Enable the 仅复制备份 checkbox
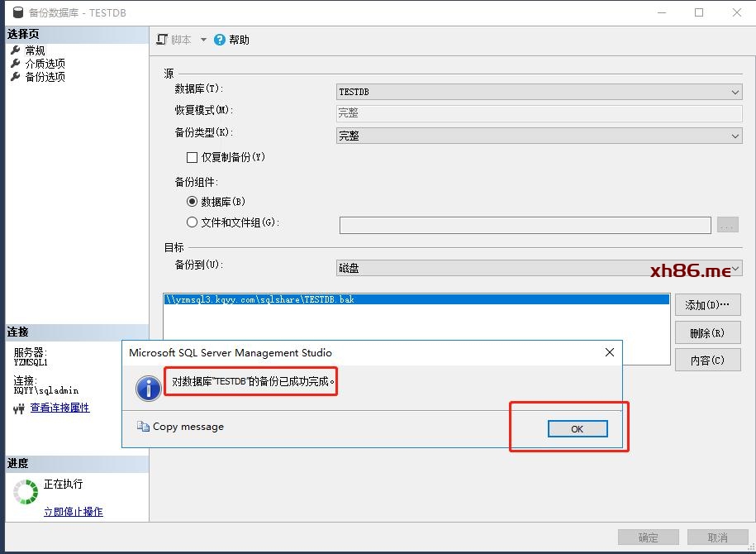Viewport: 756px width, 554px height. (x=193, y=157)
